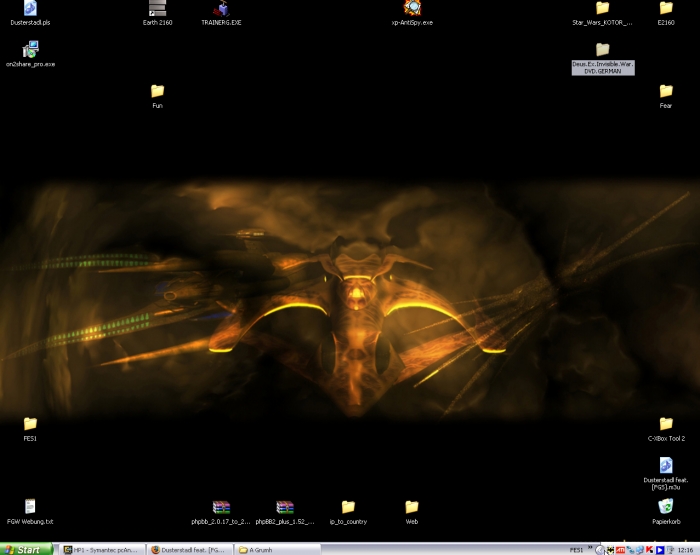Expand the FES1 toolbar chevron
This screenshot has width=700, height=555.
click(590, 547)
